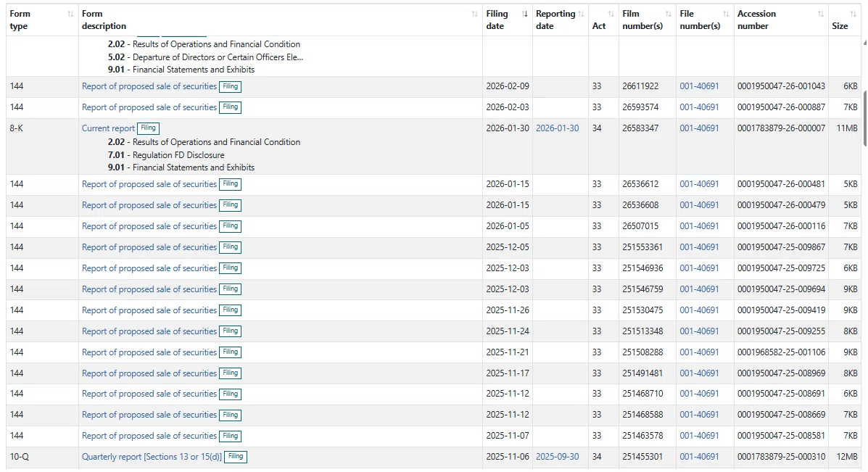868x472 pixels.
Task: Select film number 26536612
Action: tap(640, 184)
